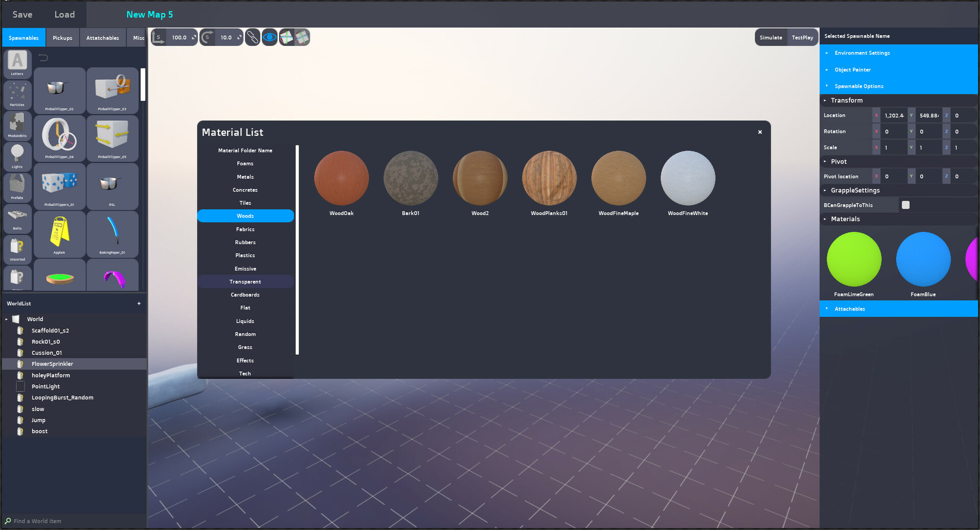
Task: Enable the BCanGrappleToThis checkbox
Action: point(905,205)
